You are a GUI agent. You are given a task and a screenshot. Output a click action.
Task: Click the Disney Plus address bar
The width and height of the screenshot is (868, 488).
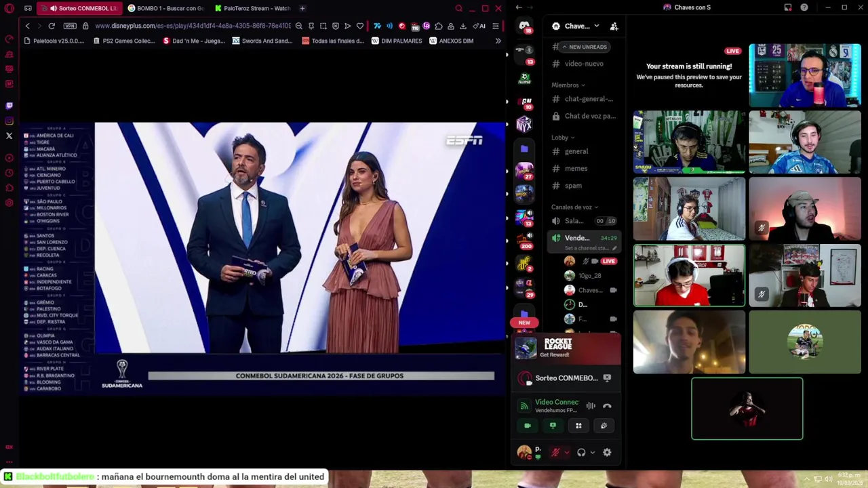(x=192, y=26)
